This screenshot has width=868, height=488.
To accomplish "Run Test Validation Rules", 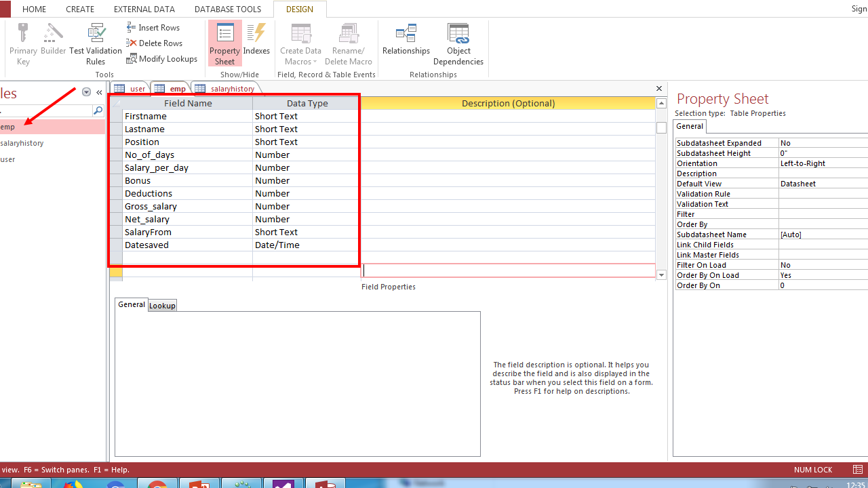I will pyautogui.click(x=96, y=42).
